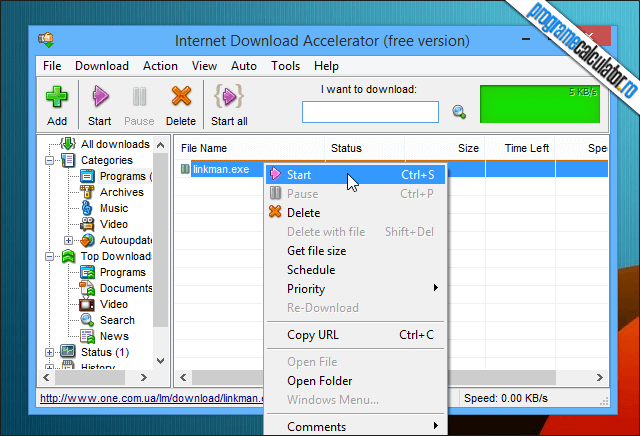
Task: Collapse the Top Downloads tree node
Action: [49, 256]
